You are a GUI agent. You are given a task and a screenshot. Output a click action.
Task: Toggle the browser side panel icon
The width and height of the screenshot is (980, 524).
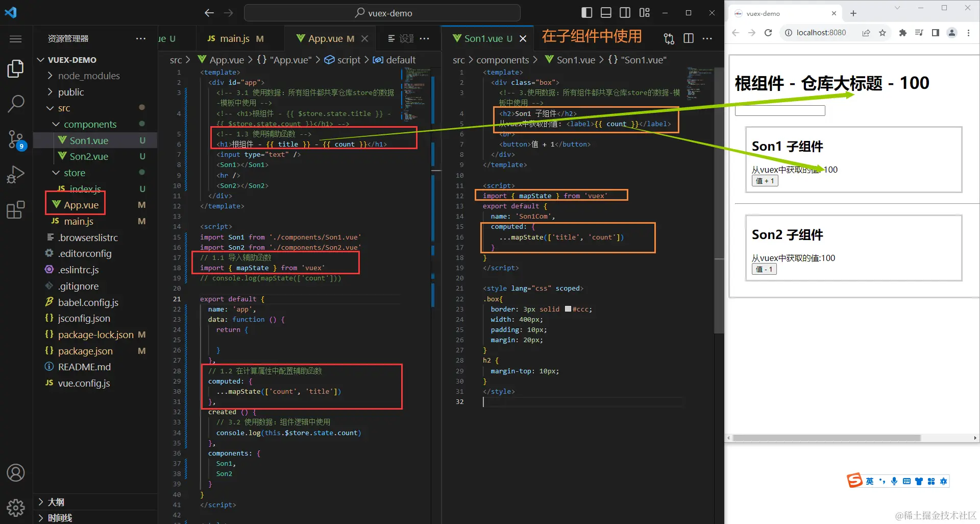pos(936,33)
